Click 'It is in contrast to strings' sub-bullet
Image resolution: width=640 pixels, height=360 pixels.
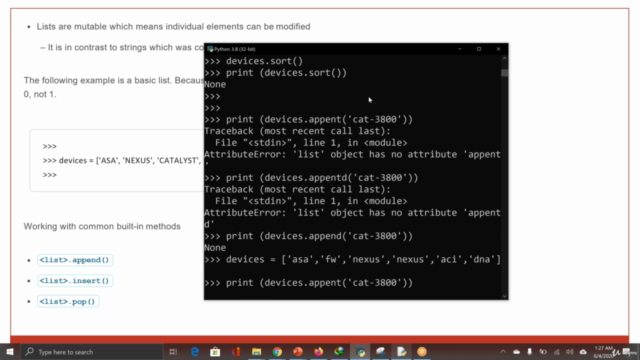point(126,48)
